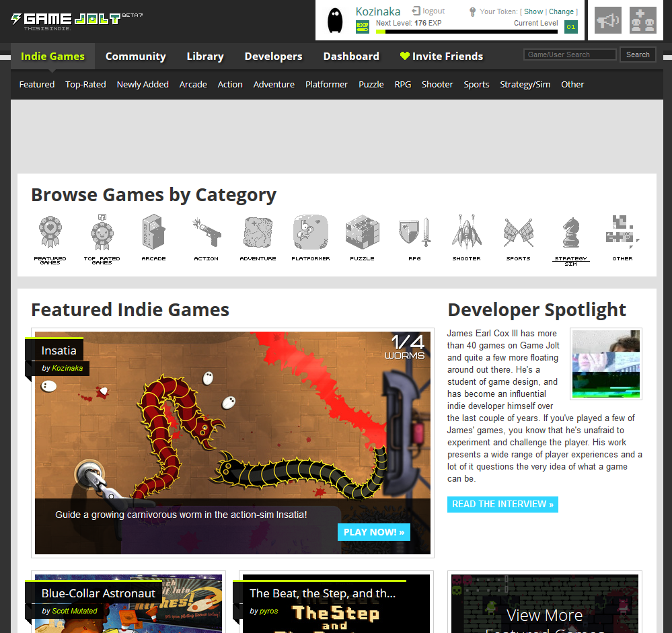The width and height of the screenshot is (672, 633).
Task: Select Action in the genre submenu
Action: [x=230, y=85]
